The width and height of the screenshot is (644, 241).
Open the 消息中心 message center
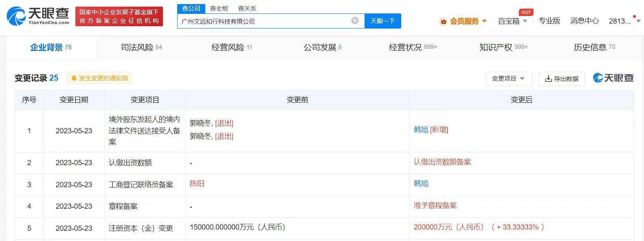[584, 21]
